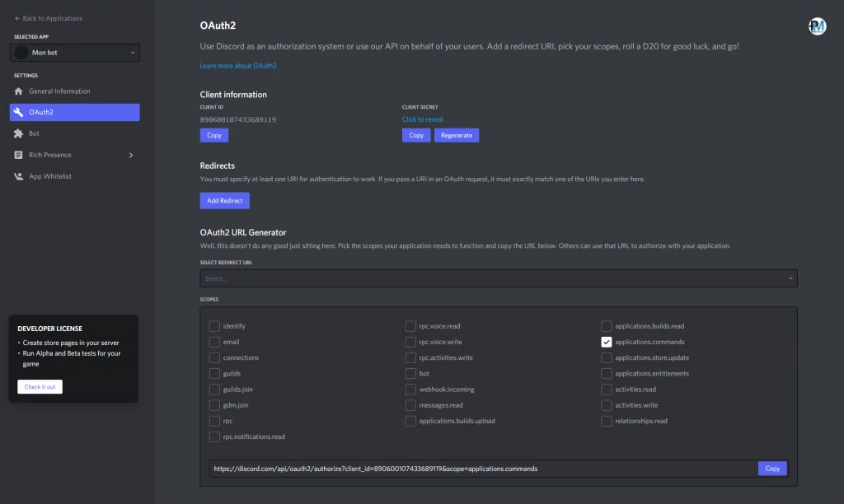Click the wrench icon for OAuth2
This screenshot has width=844, height=504.
[x=19, y=113]
